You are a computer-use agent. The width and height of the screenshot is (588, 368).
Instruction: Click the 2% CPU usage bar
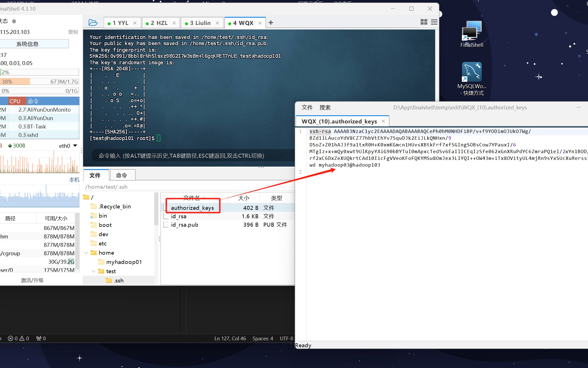click(39, 72)
